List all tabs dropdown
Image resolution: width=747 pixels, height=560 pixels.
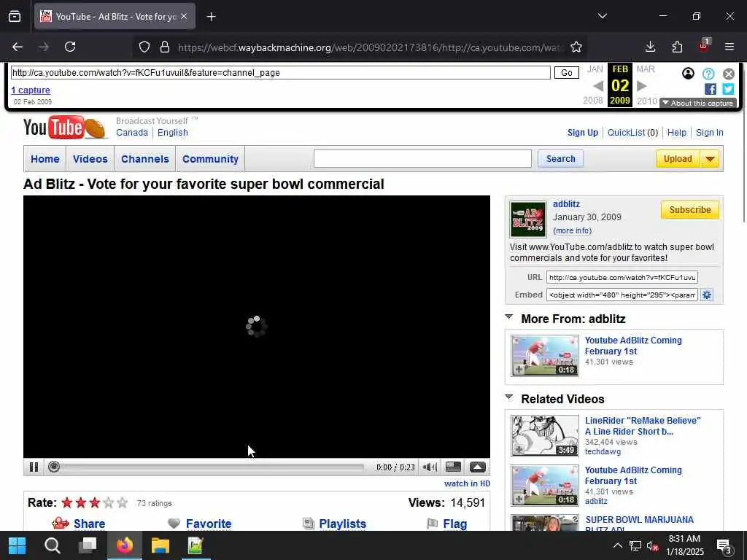(x=603, y=16)
